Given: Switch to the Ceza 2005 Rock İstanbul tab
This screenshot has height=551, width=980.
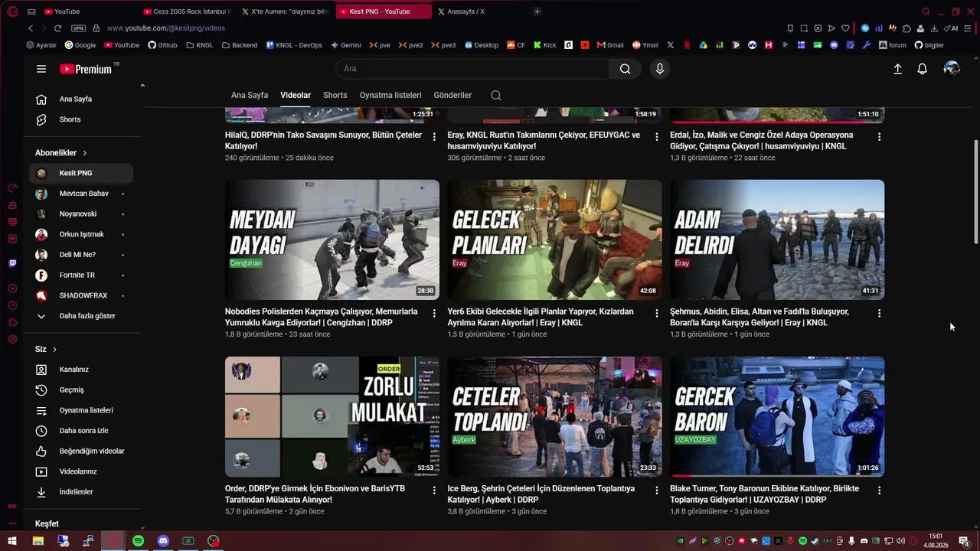Looking at the screenshot, I should pos(187,11).
